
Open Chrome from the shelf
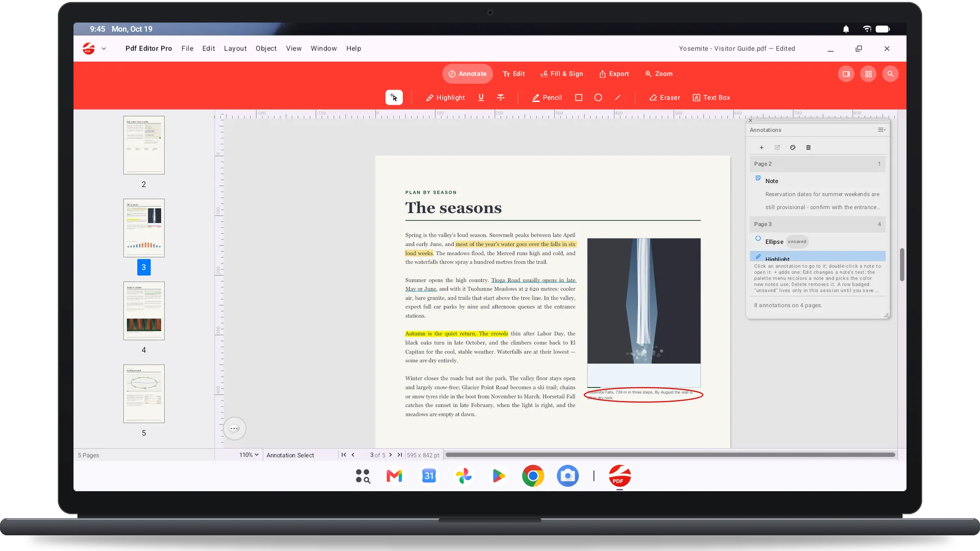coord(533,476)
